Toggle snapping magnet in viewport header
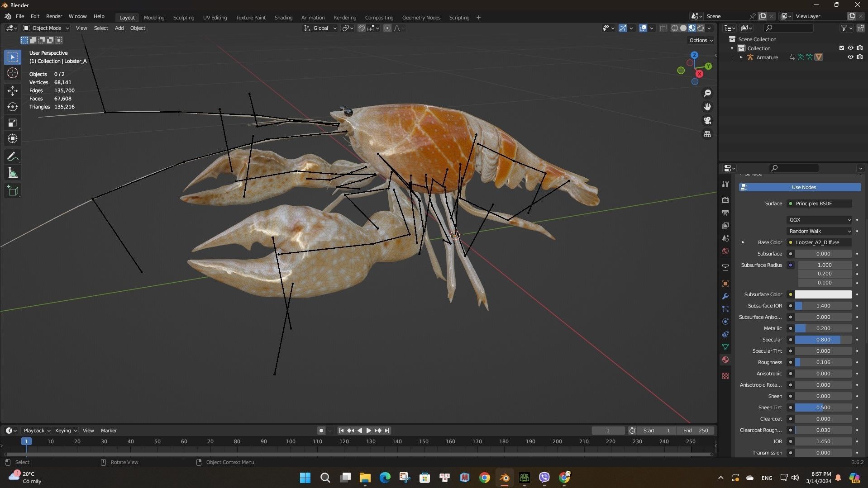This screenshot has height=488, width=868. click(362, 28)
